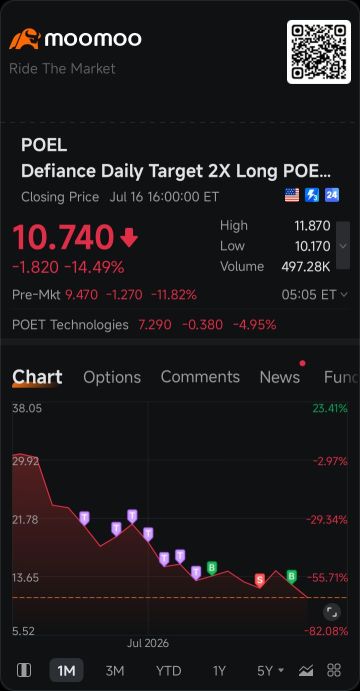360x691 pixels.
Task: Tap the lightning Level 3 quote icon
Action: [312, 195]
